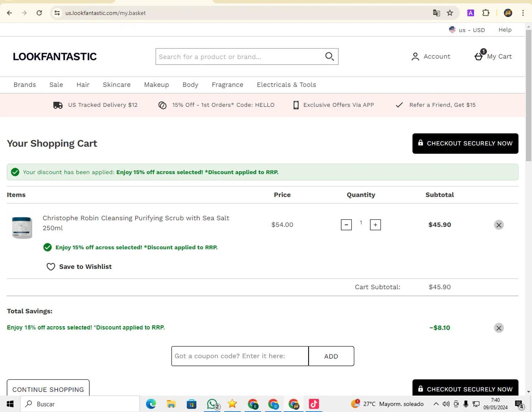Image resolution: width=532 pixels, height=412 pixels.
Task: Click the Save to Wishlist heart icon
Action: [x=51, y=267]
